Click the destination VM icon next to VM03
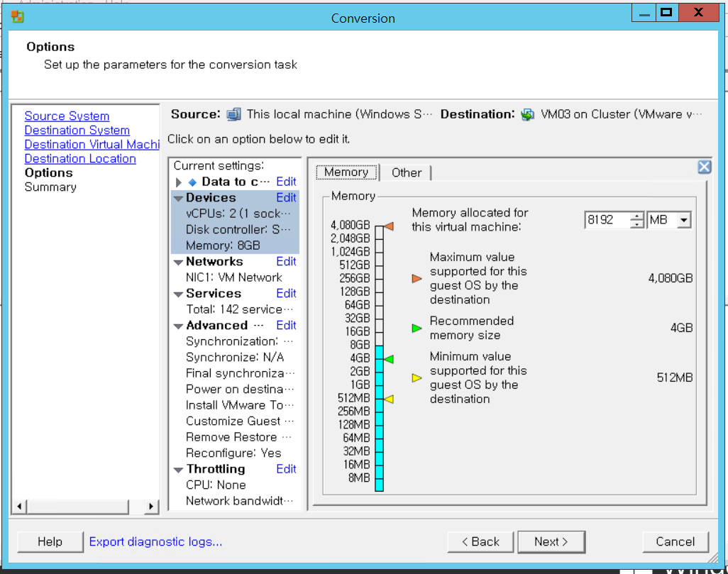 tap(527, 114)
